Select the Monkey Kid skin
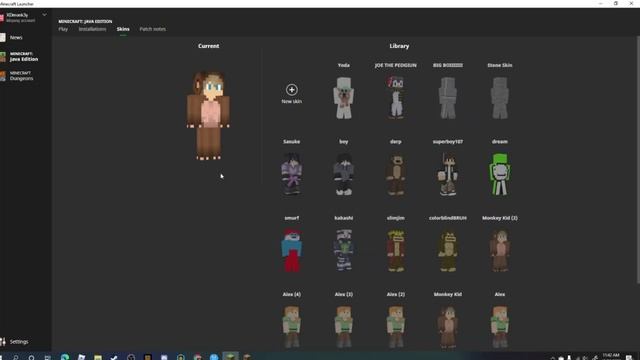The height and width of the screenshot is (360, 640). [x=448, y=327]
